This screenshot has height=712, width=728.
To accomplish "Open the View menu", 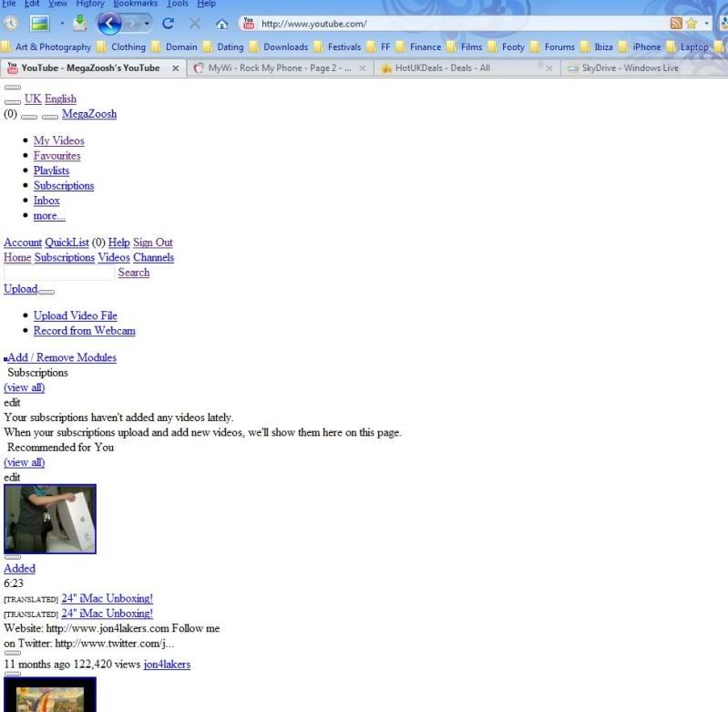I will point(57,4).
